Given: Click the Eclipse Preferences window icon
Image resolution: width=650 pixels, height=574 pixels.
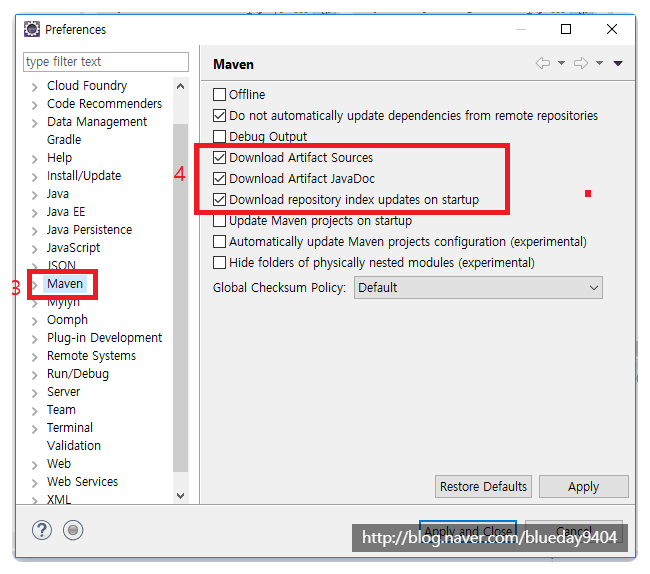Looking at the screenshot, I should pos(32,29).
